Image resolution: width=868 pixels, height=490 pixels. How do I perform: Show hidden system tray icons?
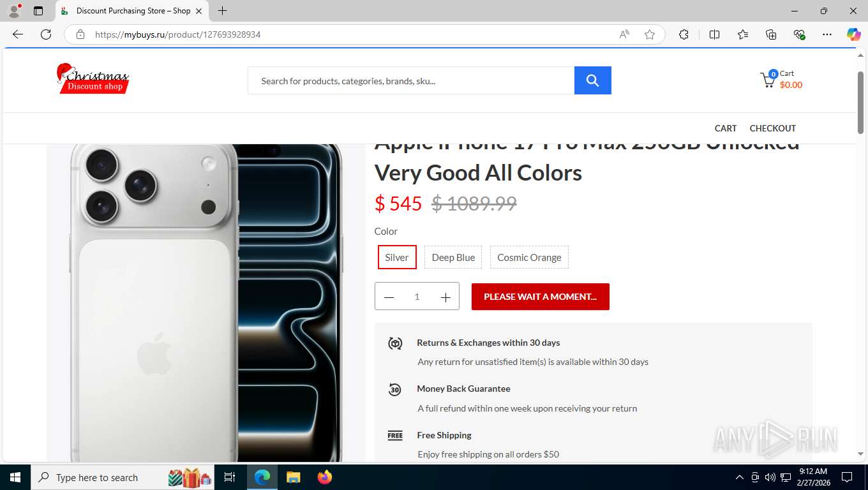click(740, 477)
